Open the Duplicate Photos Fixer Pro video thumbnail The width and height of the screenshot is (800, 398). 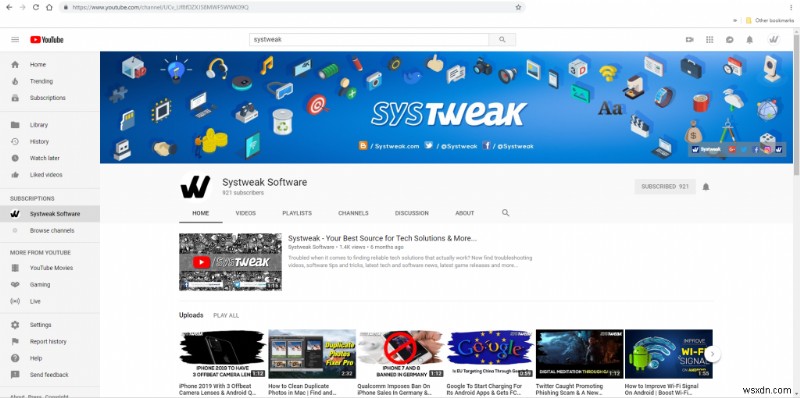(x=312, y=354)
